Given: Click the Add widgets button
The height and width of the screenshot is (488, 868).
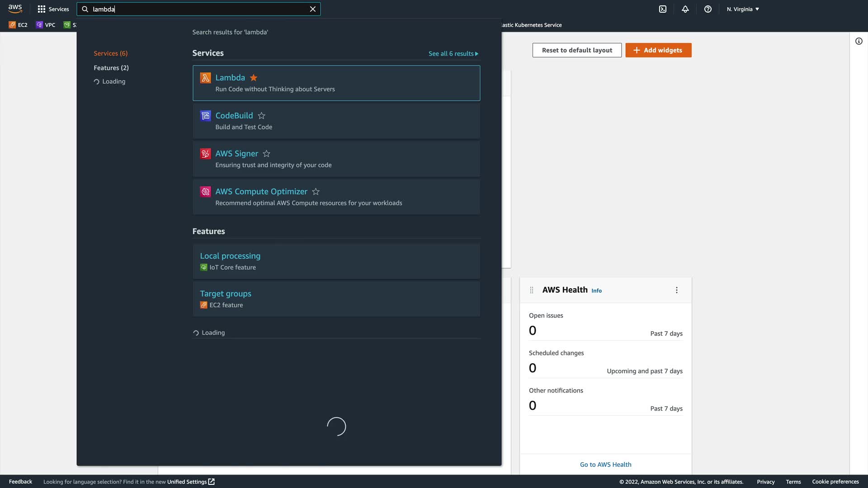Looking at the screenshot, I should [x=658, y=50].
